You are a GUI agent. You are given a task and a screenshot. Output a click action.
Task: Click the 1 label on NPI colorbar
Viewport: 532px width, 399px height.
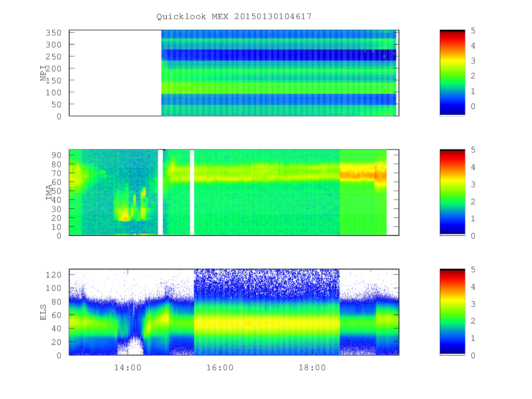(473, 91)
